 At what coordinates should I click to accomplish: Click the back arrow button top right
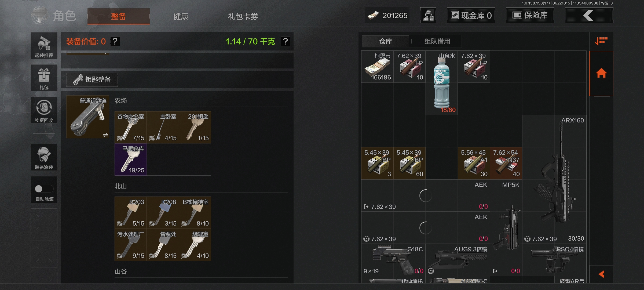click(589, 15)
